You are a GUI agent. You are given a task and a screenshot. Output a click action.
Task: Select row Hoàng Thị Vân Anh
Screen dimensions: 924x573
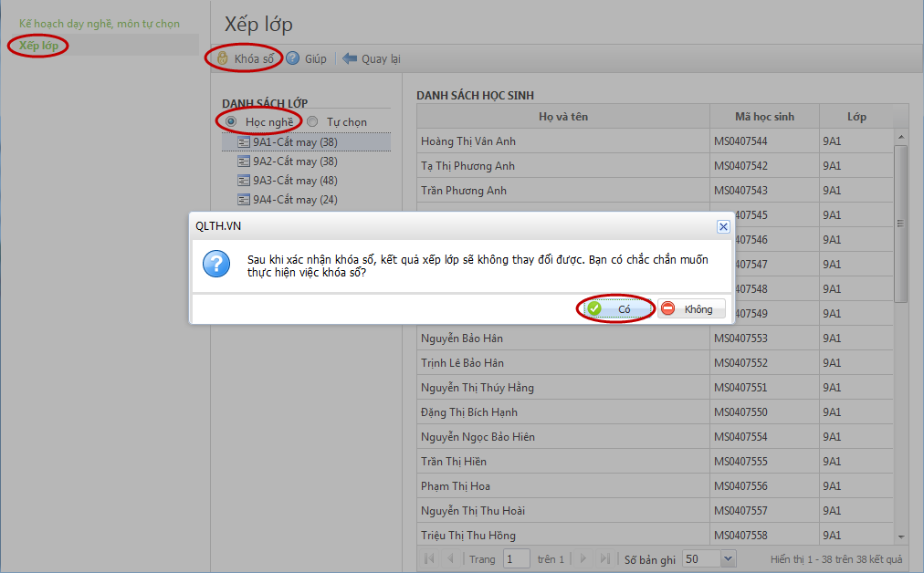(x=656, y=141)
